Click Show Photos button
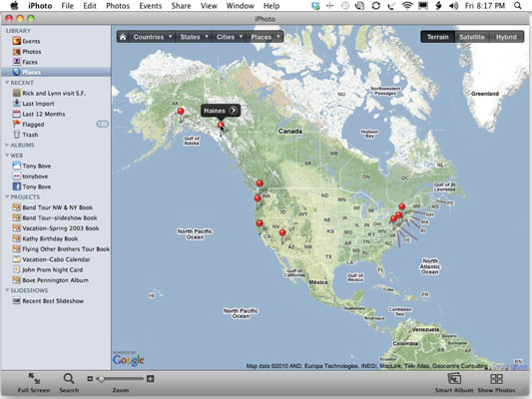The image size is (532, 399). click(496, 383)
